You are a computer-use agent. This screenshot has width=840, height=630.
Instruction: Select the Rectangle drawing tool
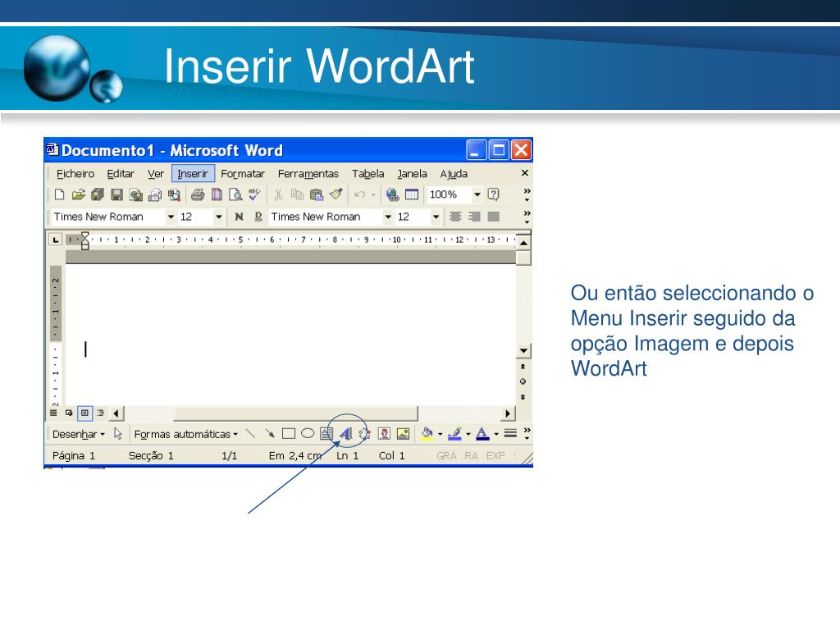tap(289, 433)
